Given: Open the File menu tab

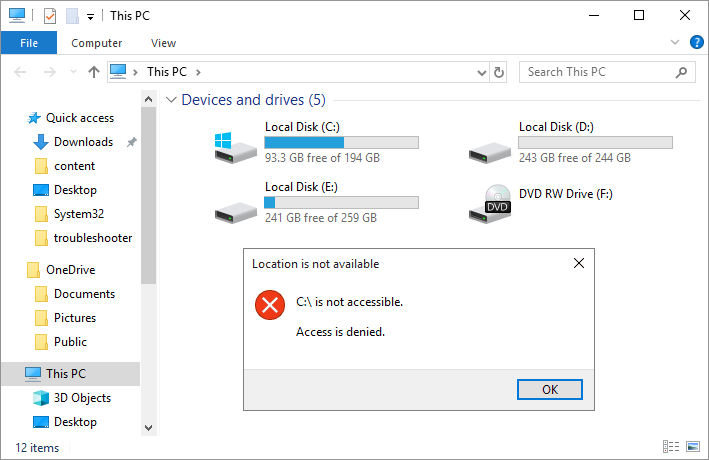Looking at the screenshot, I should [29, 43].
